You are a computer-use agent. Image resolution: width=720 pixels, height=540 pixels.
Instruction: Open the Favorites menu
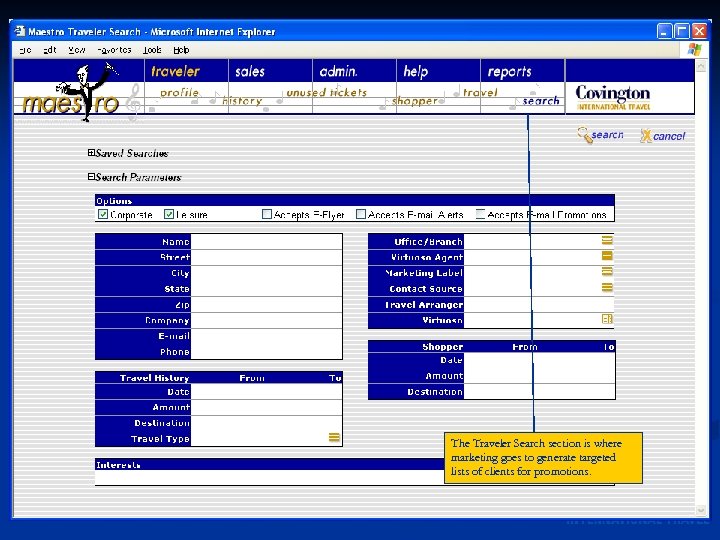114,50
